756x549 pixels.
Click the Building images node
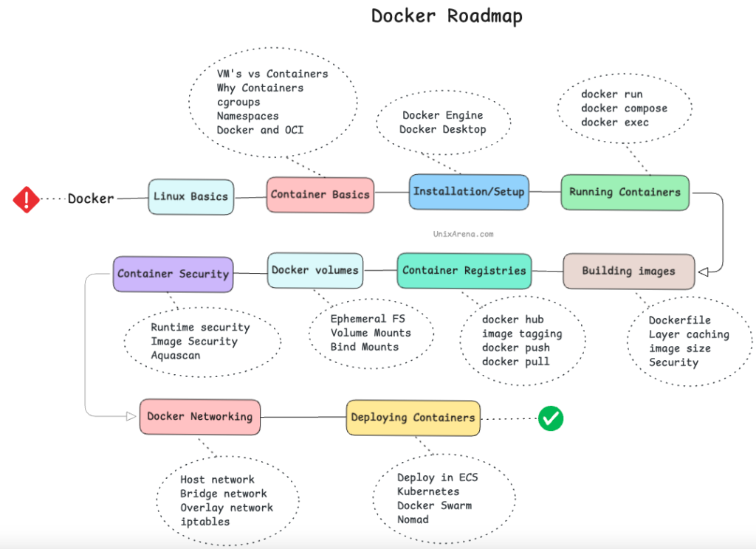tap(629, 272)
